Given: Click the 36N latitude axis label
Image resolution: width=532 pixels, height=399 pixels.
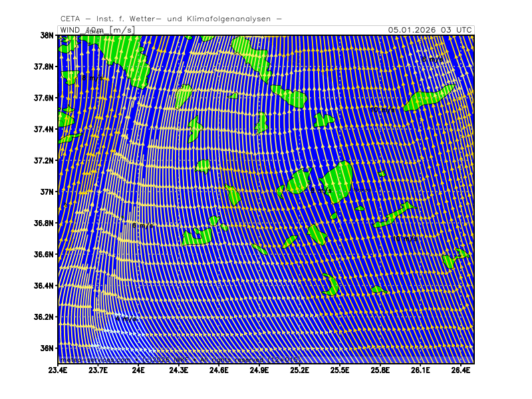Looking at the screenshot, I should 45,348.
